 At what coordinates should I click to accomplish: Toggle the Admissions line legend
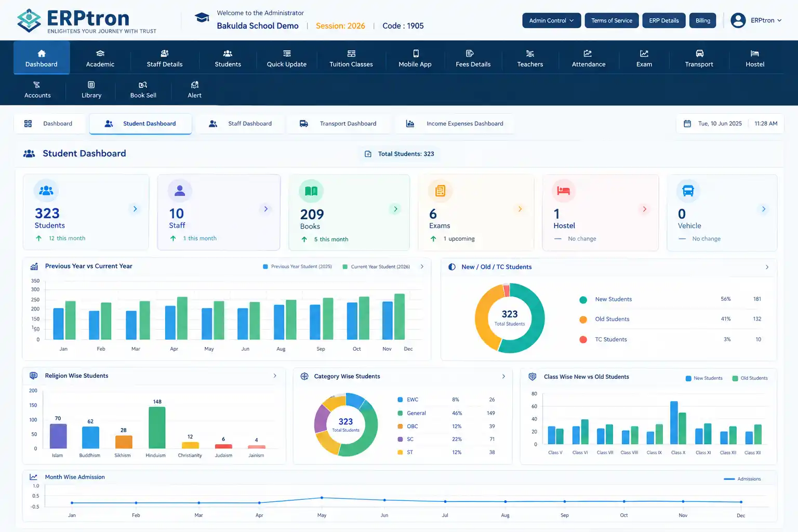(x=742, y=479)
